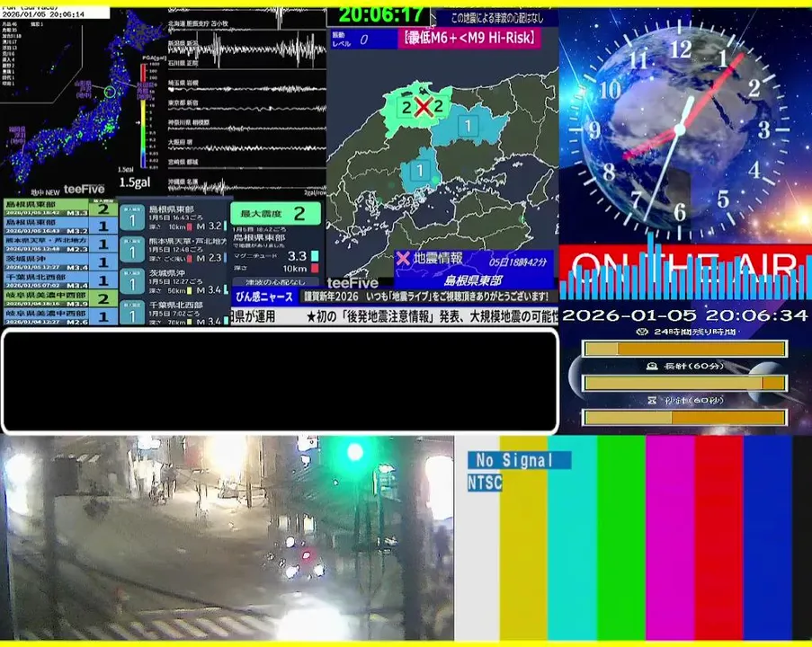812x647 pixels.
Task: Click この地震による津波の心配なし notice at top
Action: point(496,18)
